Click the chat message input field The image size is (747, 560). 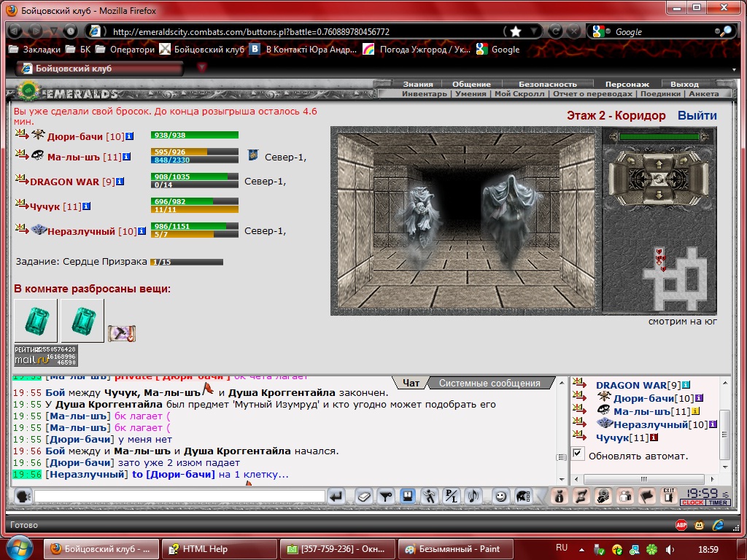coord(179,497)
